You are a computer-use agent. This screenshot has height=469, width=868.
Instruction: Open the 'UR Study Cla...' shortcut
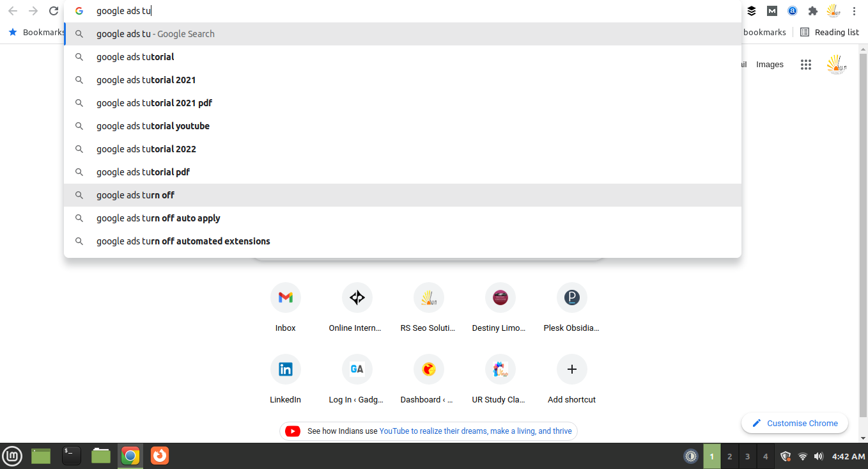(x=500, y=380)
